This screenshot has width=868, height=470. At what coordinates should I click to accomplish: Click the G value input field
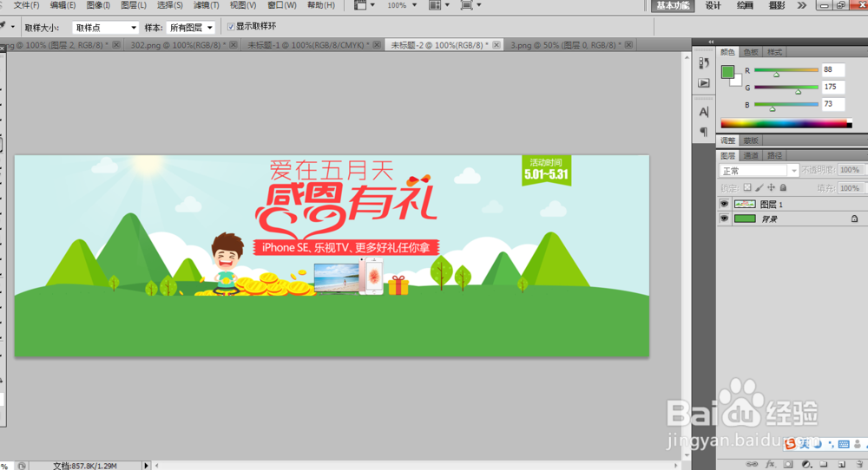[833, 87]
